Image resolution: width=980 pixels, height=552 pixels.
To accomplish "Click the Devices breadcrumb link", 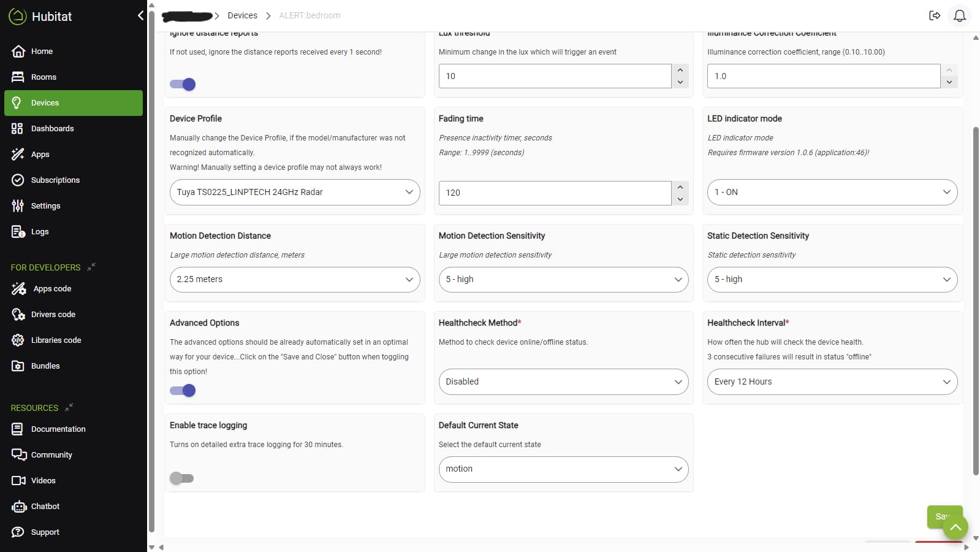I will point(242,16).
